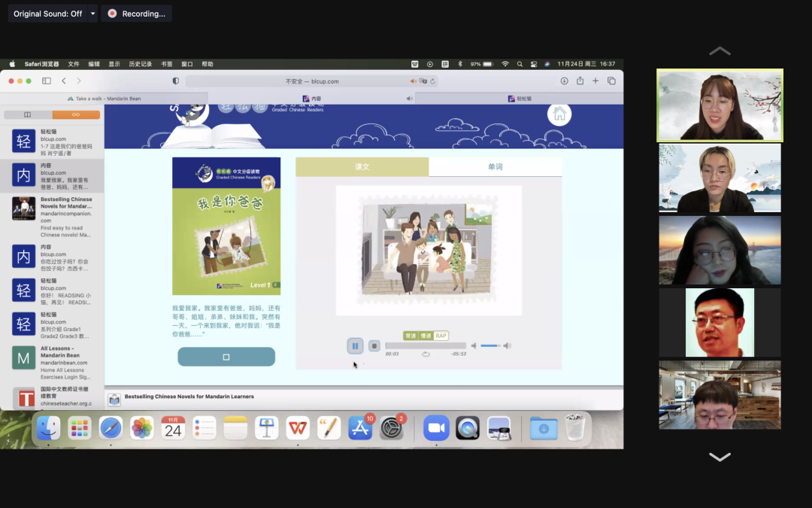Viewport: 812px width, 508px height.
Task: Open Spotlight search in the menu bar
Action: pos(520,64)
